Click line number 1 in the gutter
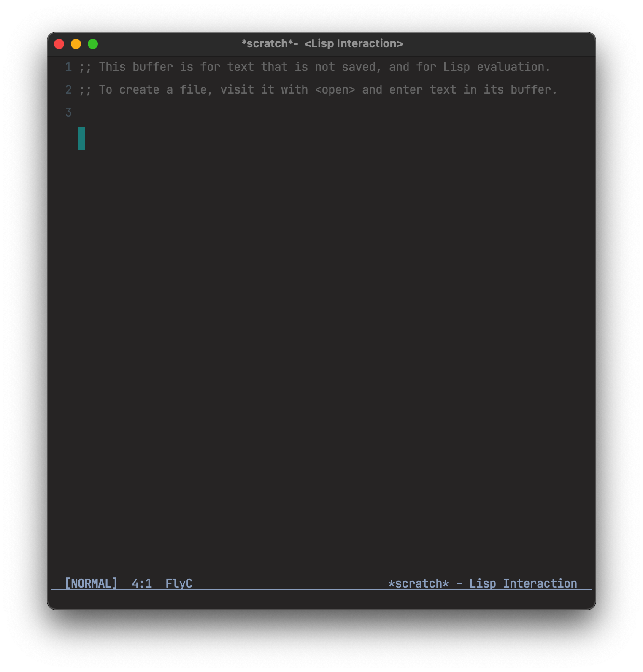Screen dimensions: 643x672 click(x=68, y=67)
